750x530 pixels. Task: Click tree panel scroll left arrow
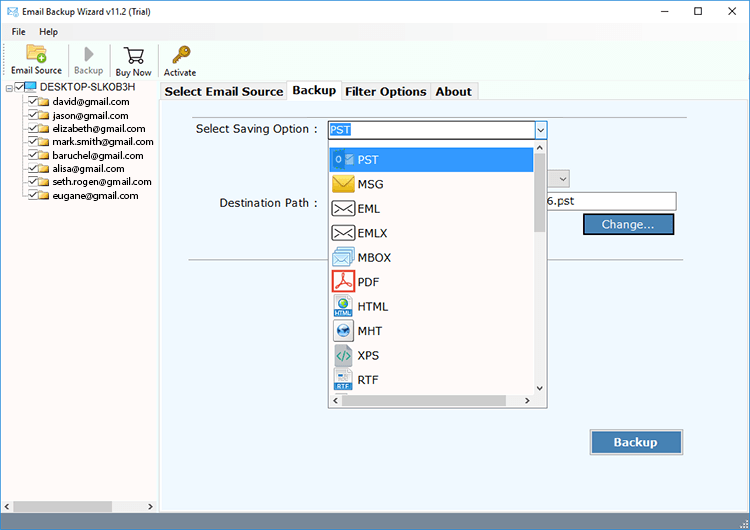(7, 506)
